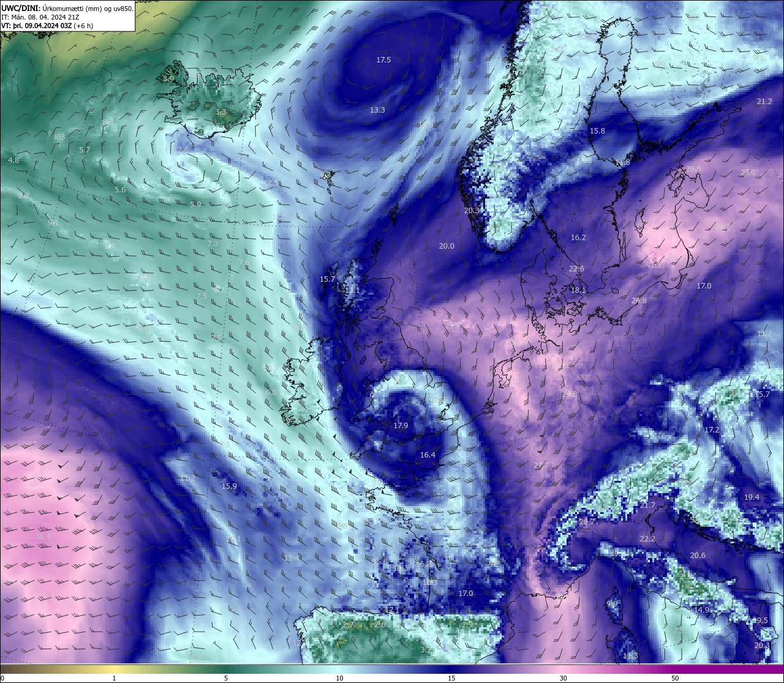Click the 20.0 value in North Sea
784x683 pixels.
447,246
